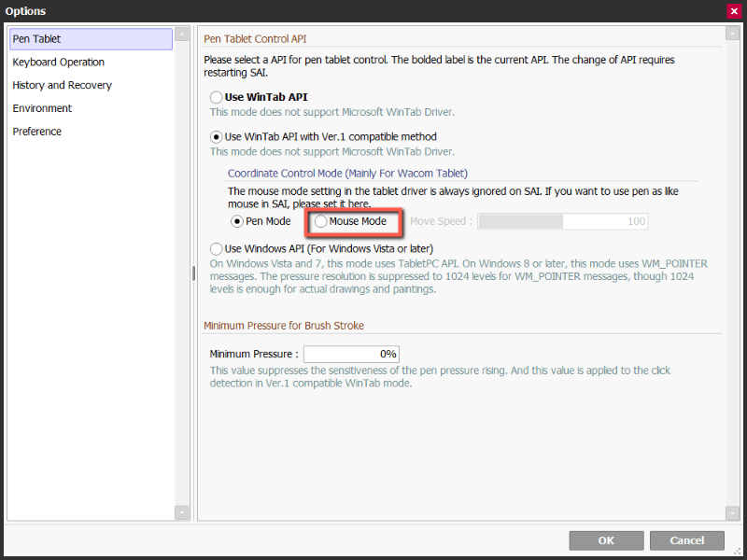This screenshot has width=747, height=560.
Task: Click the Coordinate Control Mode heading
Action: point(347,174)
